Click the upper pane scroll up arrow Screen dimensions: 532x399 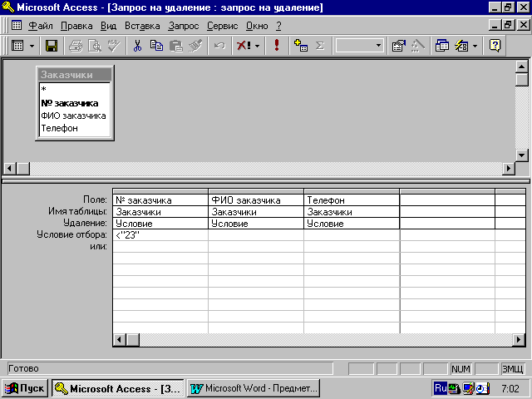522,66
